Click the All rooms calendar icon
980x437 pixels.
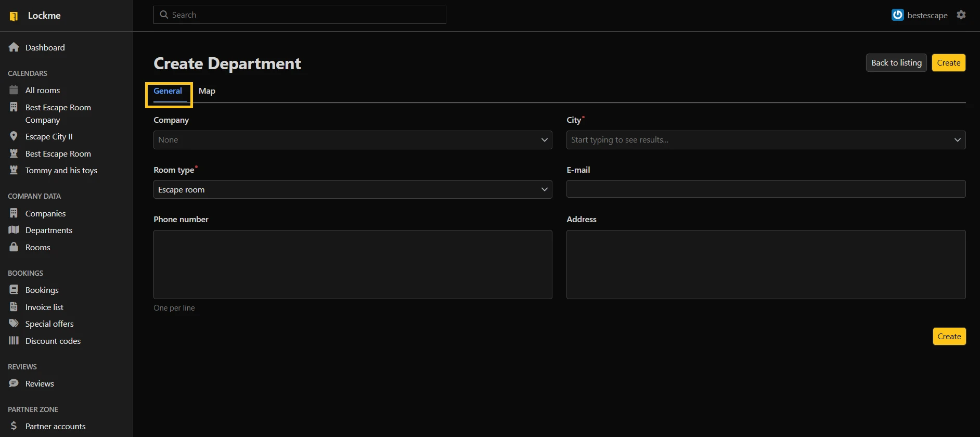[14, 90]
